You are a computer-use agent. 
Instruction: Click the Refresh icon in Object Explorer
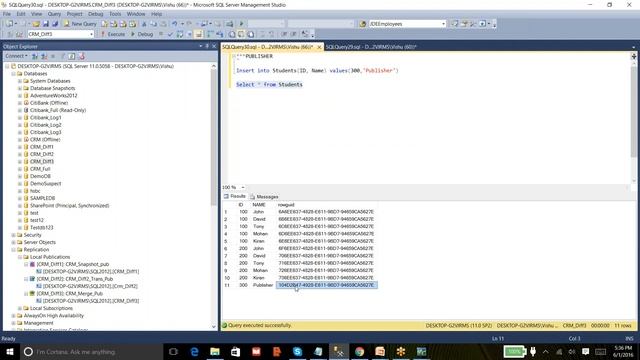(x=71, y=56)
